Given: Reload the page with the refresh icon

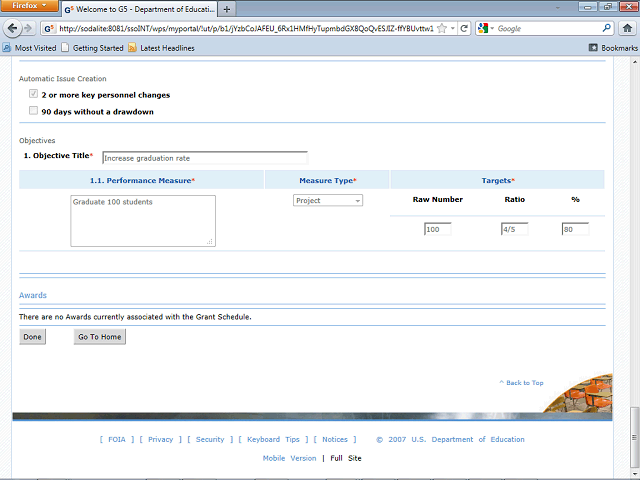Looking at the screenshot, I should [464, 29].
